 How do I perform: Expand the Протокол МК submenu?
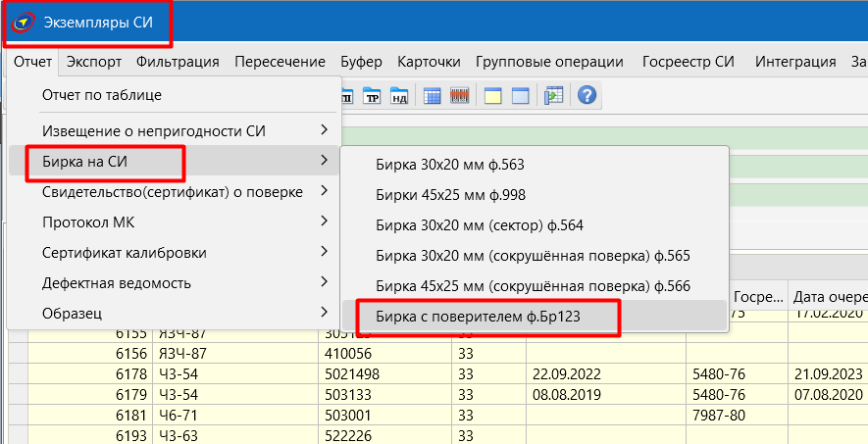(174, 222)
